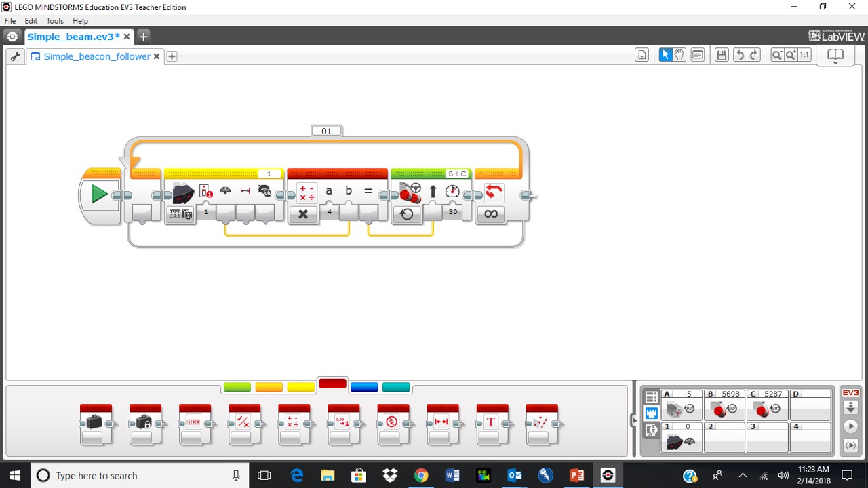Open the program list dropdown
The image size is (868, 488).
point(642,55)
